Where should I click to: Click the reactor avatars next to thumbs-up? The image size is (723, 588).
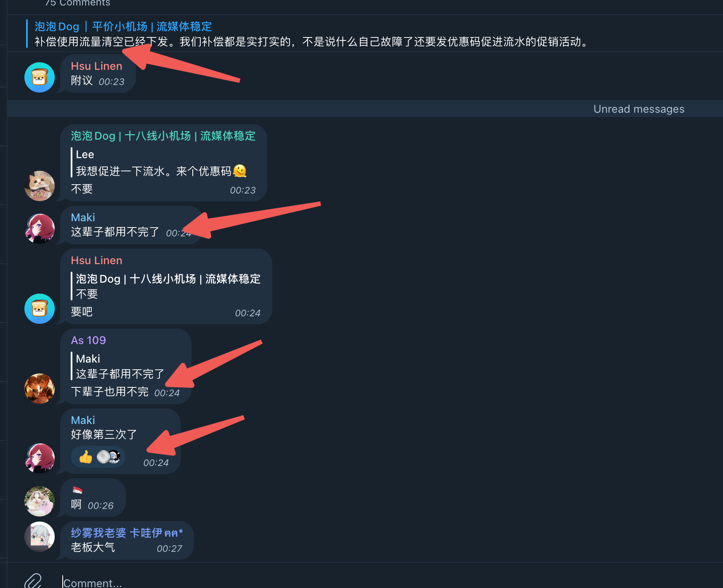tap(109, 457)
